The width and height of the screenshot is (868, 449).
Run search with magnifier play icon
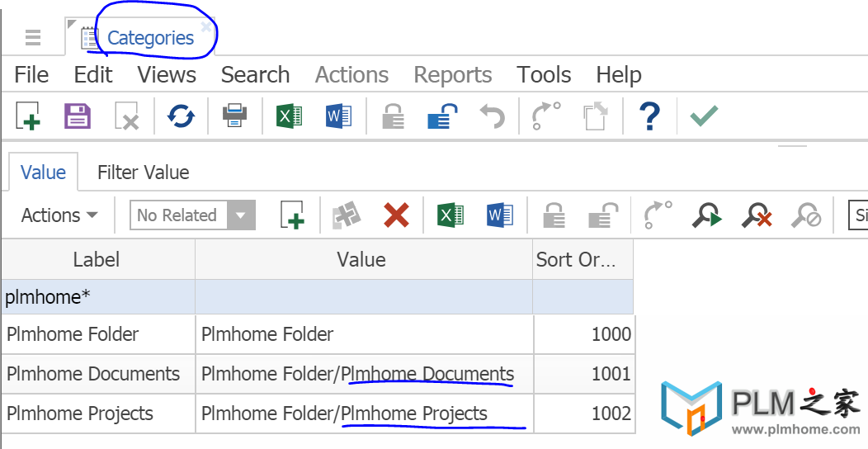(x=707, y=215)
